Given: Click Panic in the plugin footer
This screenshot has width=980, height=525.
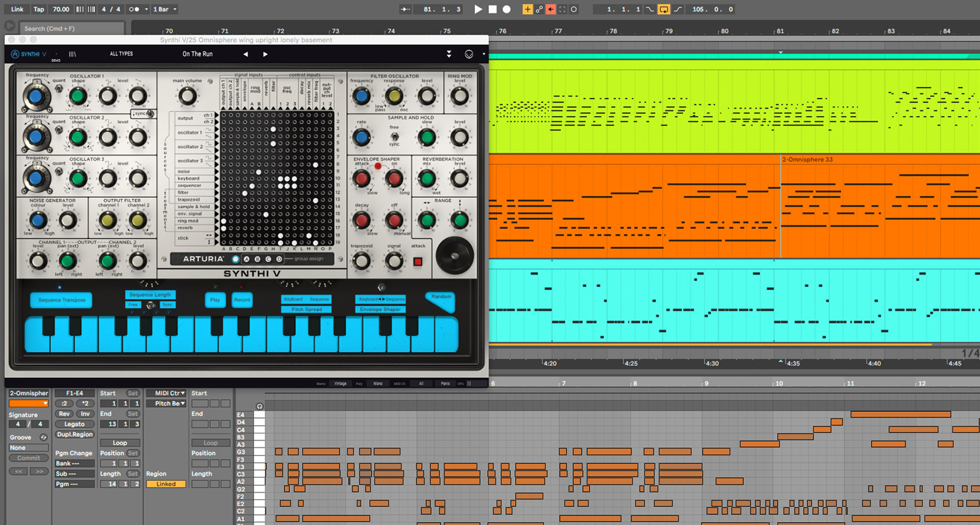Looking at the screenshot, I should point(445,383).
